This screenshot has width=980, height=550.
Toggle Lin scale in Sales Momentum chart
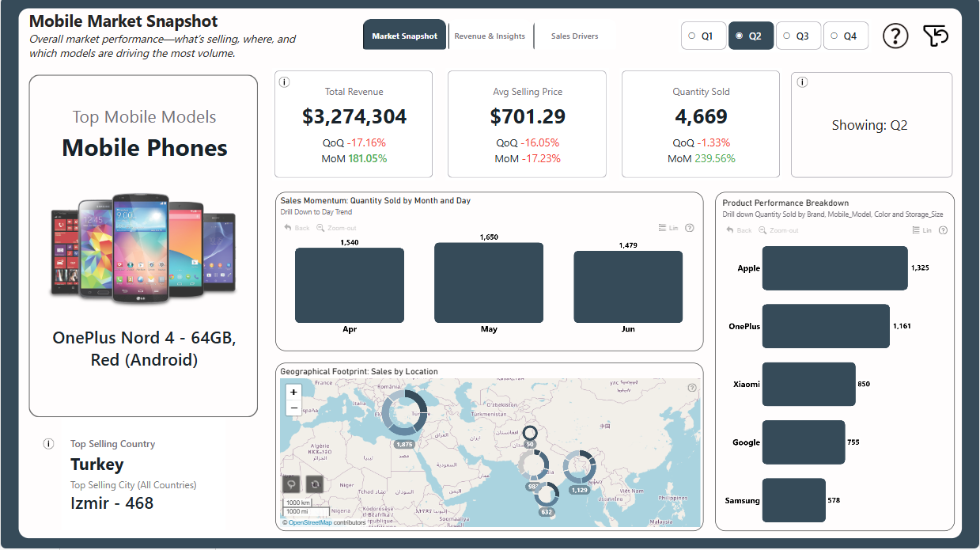tap(668, 228)
